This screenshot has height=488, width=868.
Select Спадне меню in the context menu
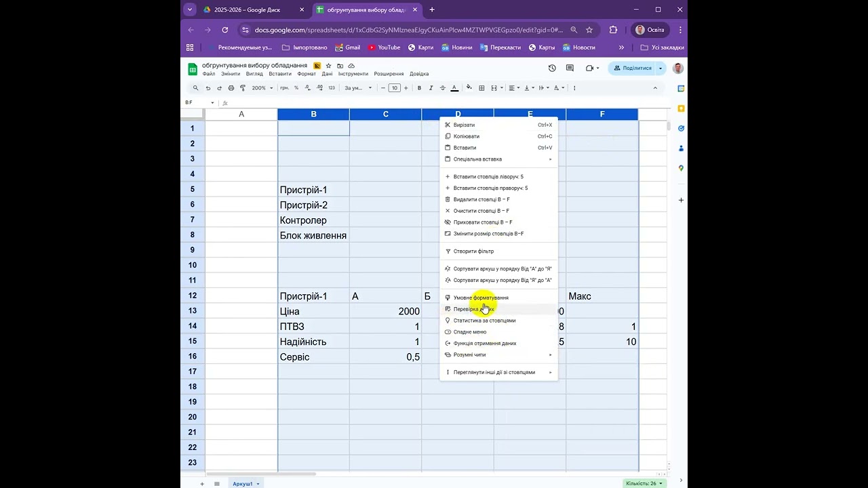498,332
